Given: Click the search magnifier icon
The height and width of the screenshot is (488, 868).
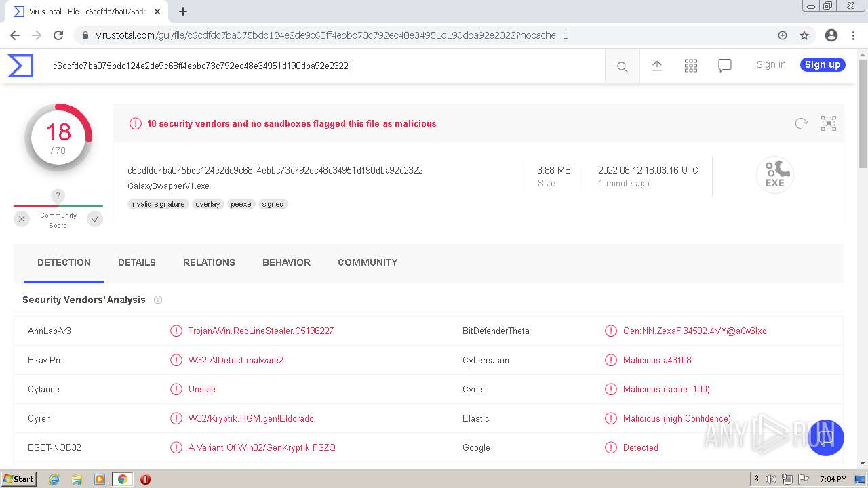Looking at the screenshot, I should [622, 66].
